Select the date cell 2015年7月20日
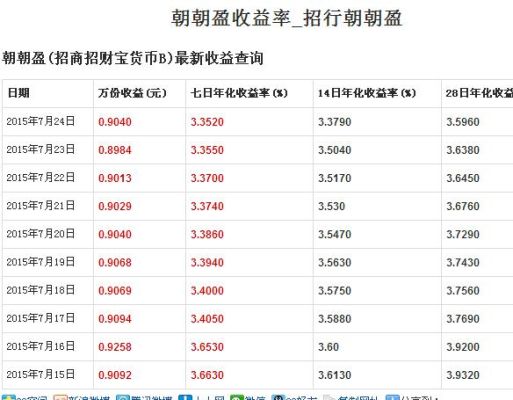 tap(40, 234)
